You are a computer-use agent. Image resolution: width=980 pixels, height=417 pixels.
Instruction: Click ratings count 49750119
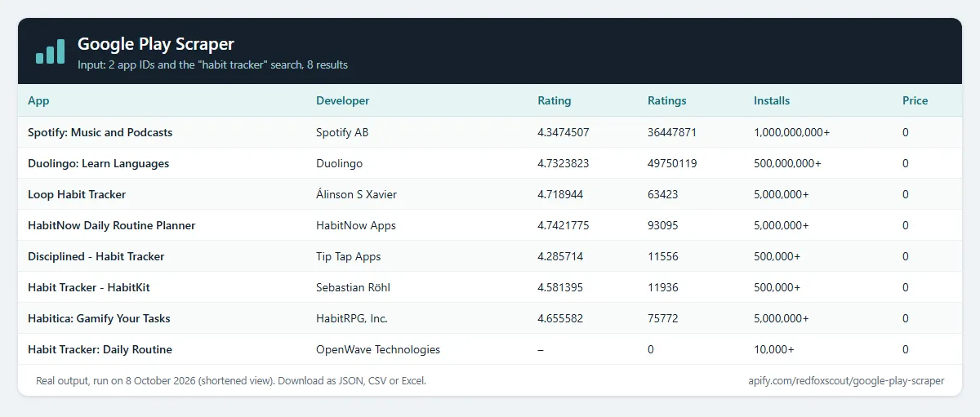672,163
